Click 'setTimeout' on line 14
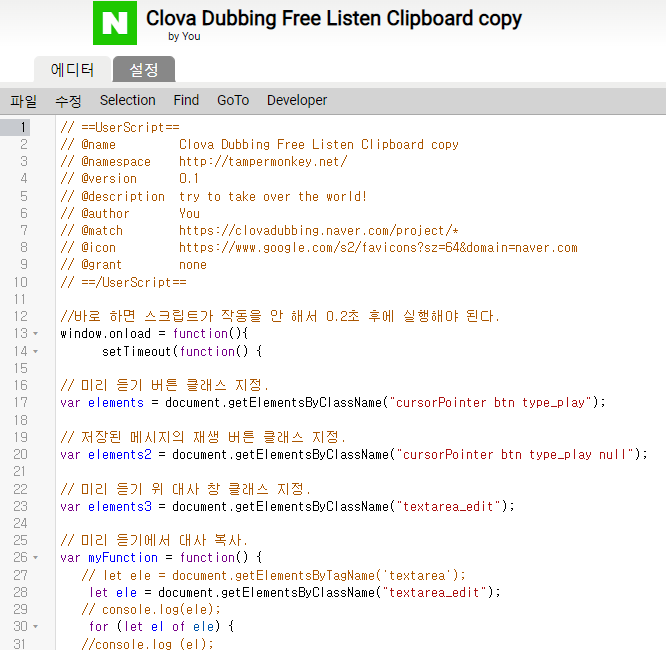Screen dimensions: 666x650 (x=136, y=351)
